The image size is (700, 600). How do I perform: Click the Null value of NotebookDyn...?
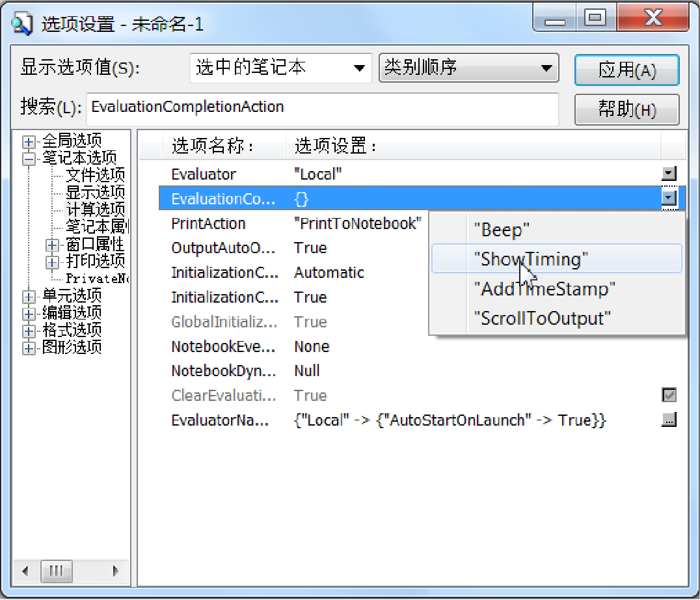click(x=306, y=370)
